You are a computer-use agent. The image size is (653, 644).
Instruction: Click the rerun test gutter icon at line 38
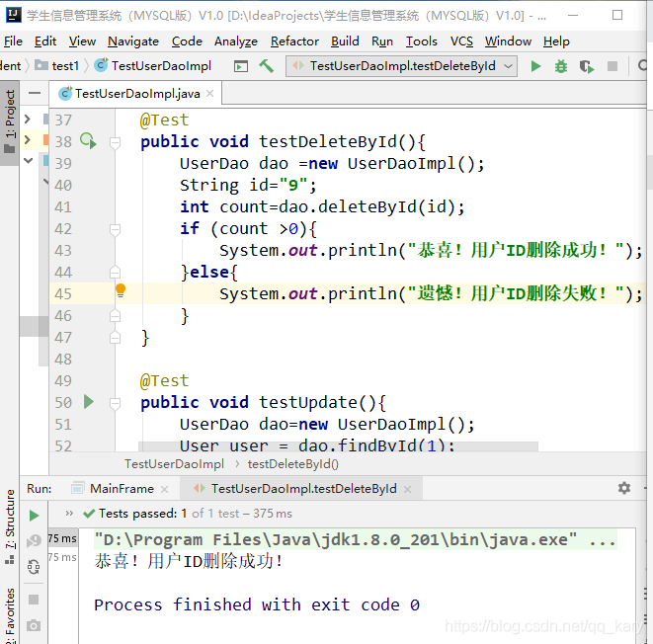click(88, 140)
